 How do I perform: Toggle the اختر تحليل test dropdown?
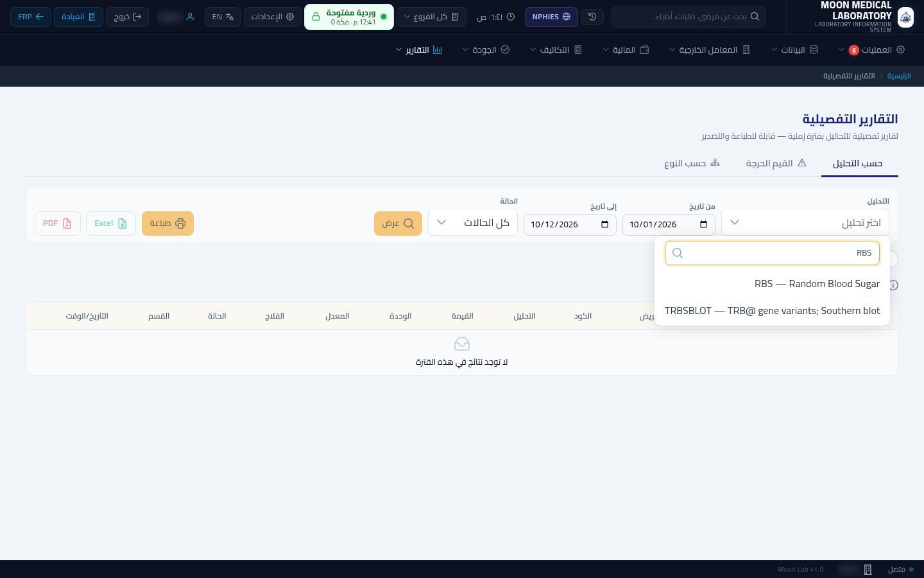pos(805,222)
